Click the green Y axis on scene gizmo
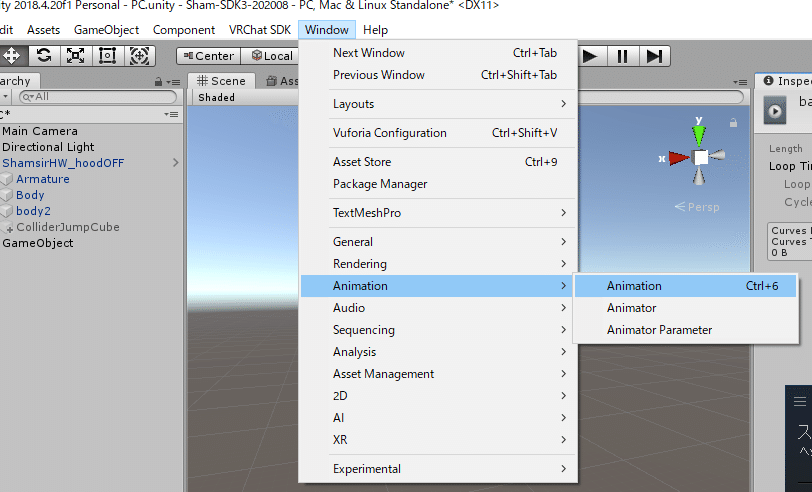Image resolution: width=812 pixels, height=492 pixels. click(699, 135)
